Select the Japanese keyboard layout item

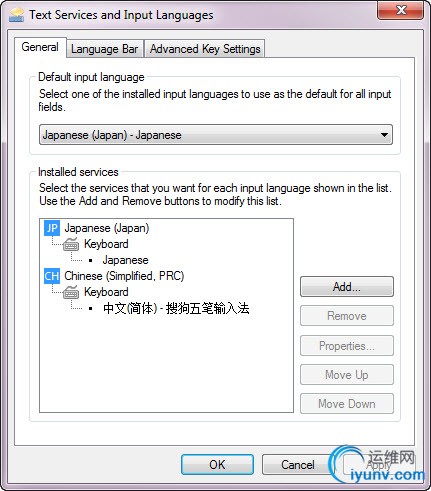(x=125, y=260)
